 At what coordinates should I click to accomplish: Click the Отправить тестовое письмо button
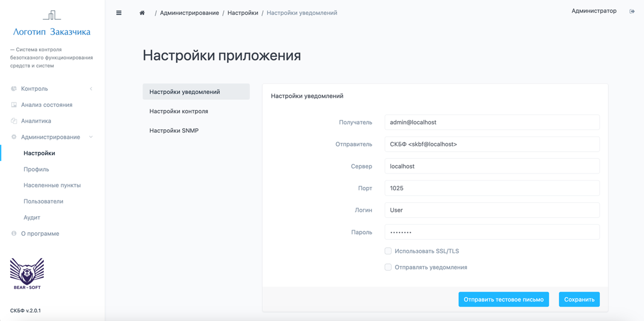503,299
